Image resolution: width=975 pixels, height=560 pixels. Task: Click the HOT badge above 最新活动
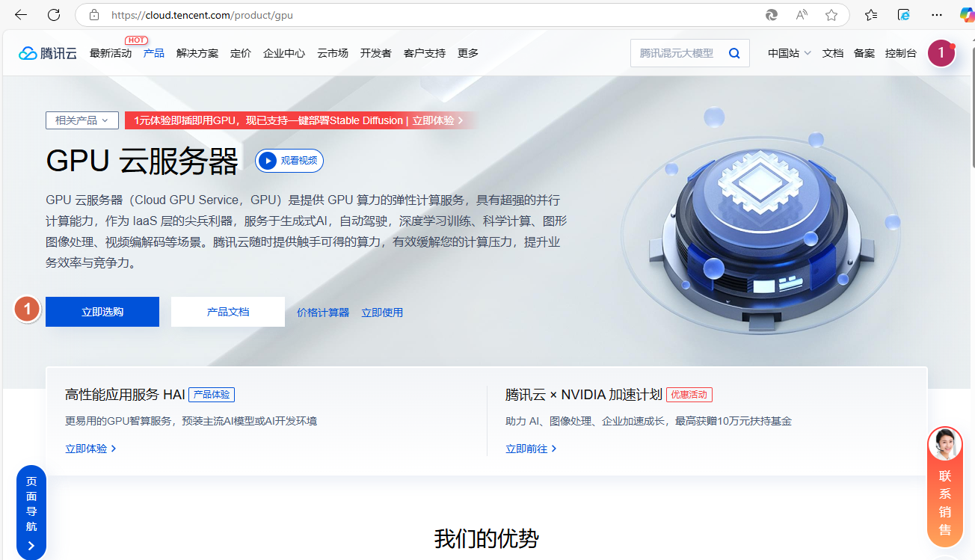tap(136, 40)
